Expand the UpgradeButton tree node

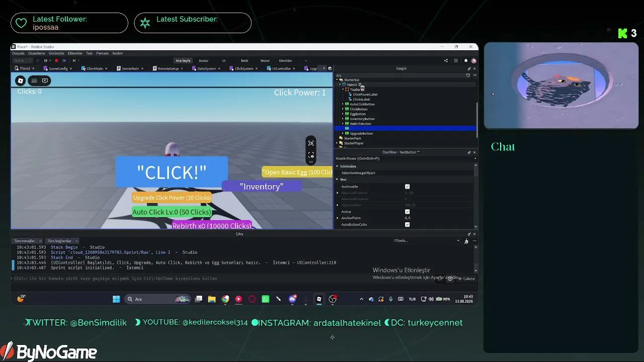coord(343,133)
